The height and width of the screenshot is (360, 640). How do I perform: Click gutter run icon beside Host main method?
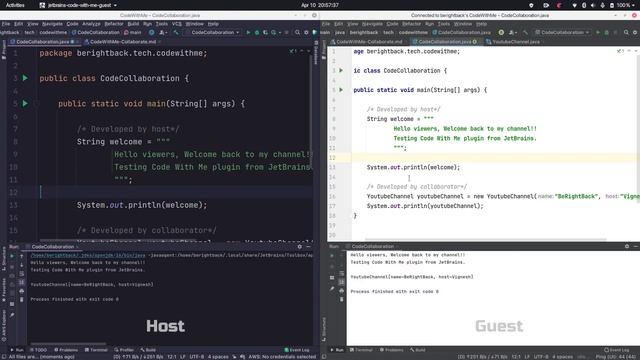pos(25,103)
